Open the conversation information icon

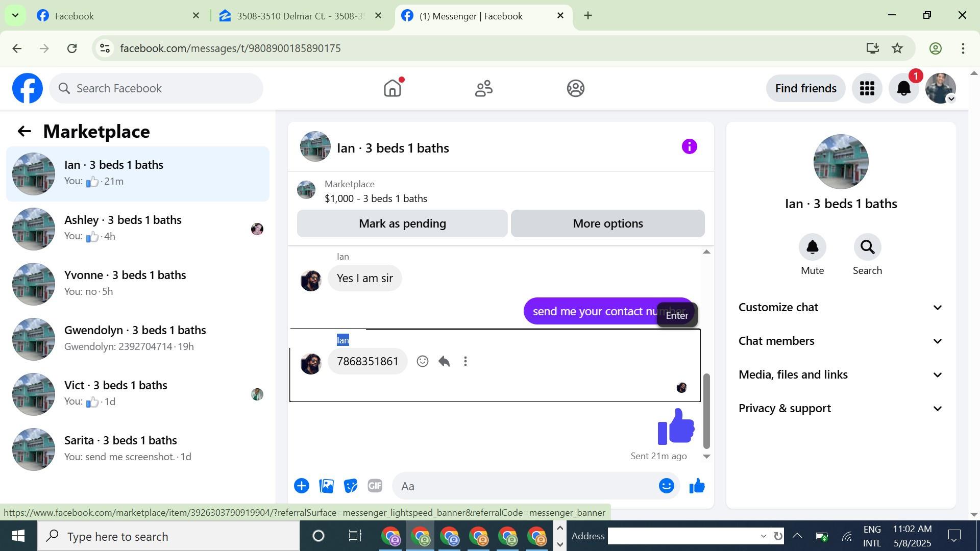tap(689, 147)
